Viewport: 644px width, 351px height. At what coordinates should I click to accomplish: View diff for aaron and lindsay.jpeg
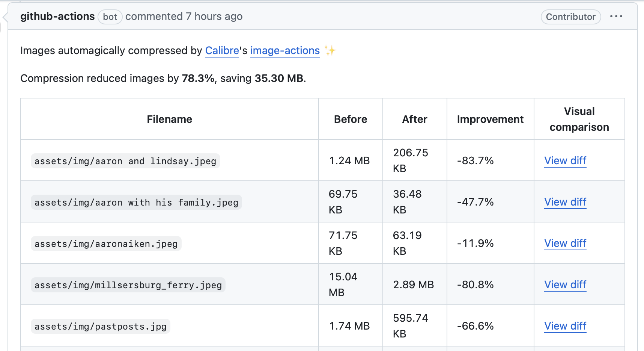[565, 161]
